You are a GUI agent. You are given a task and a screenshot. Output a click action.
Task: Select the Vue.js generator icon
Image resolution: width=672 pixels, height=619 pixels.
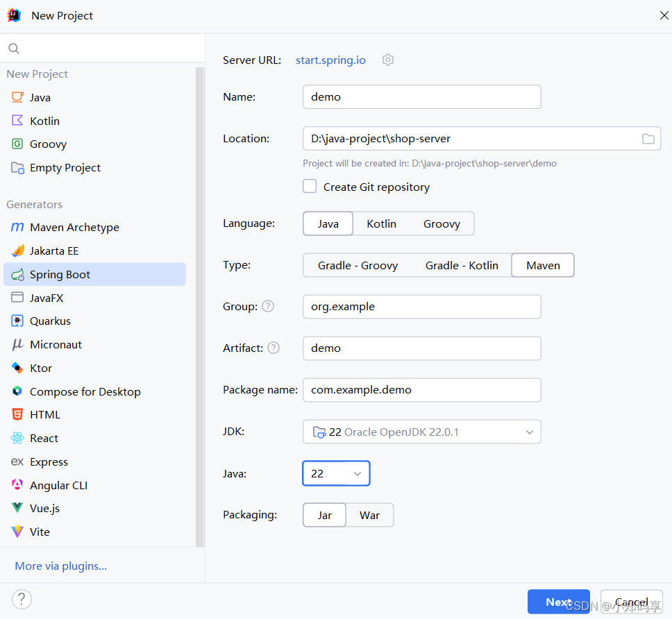18,508
